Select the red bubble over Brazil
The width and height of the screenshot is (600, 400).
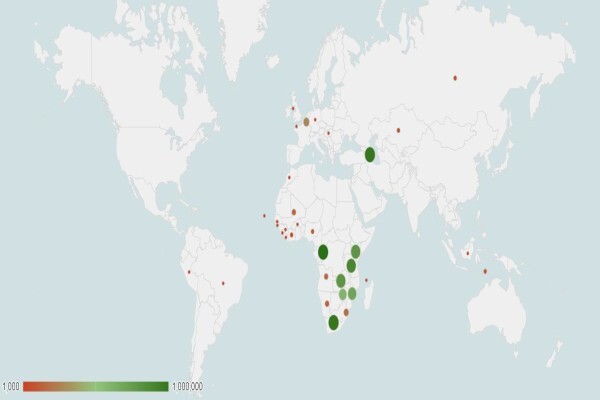click(x=223, y=283)
